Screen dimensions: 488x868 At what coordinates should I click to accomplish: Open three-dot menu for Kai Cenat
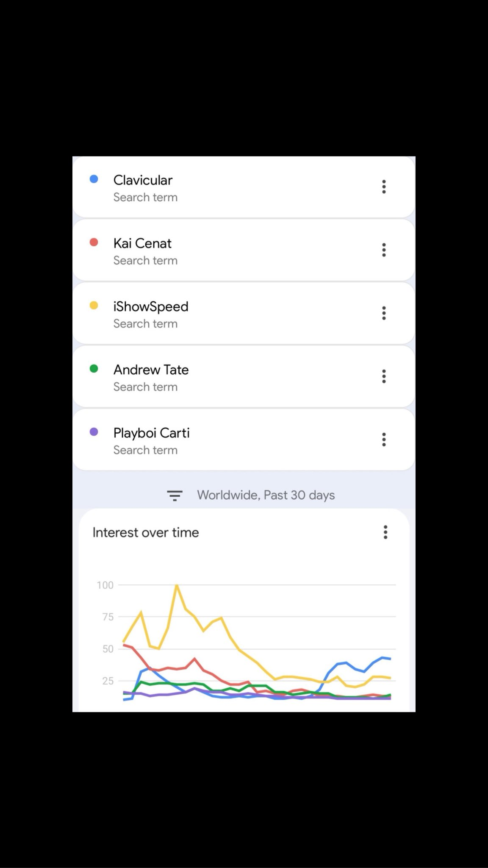384,250
